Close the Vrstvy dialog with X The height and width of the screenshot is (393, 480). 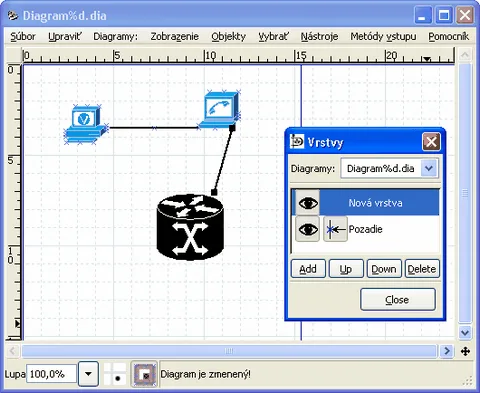(431, 142)
